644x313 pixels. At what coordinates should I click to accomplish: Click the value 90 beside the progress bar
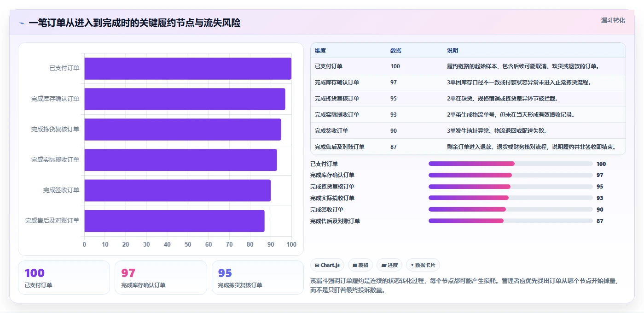[x=600, y=210]
